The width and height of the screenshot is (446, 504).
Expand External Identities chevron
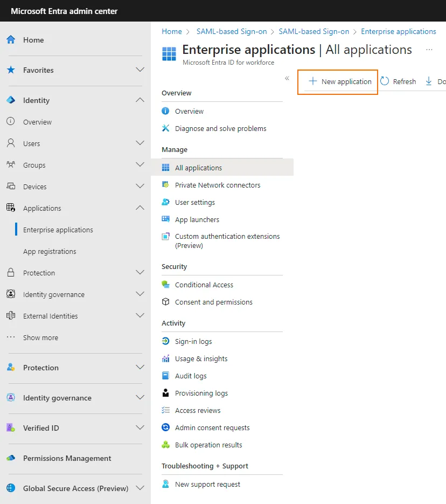point(140,316)
